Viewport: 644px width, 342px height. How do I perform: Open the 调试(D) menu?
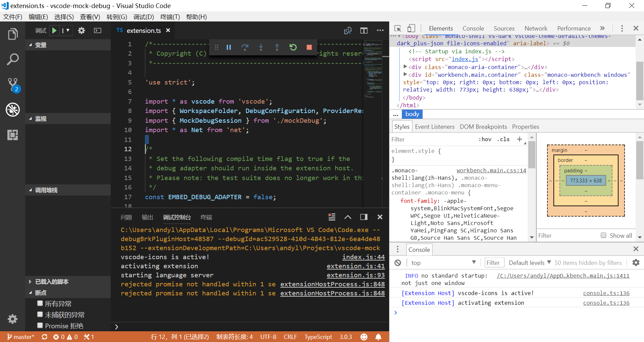click(144, 17)
